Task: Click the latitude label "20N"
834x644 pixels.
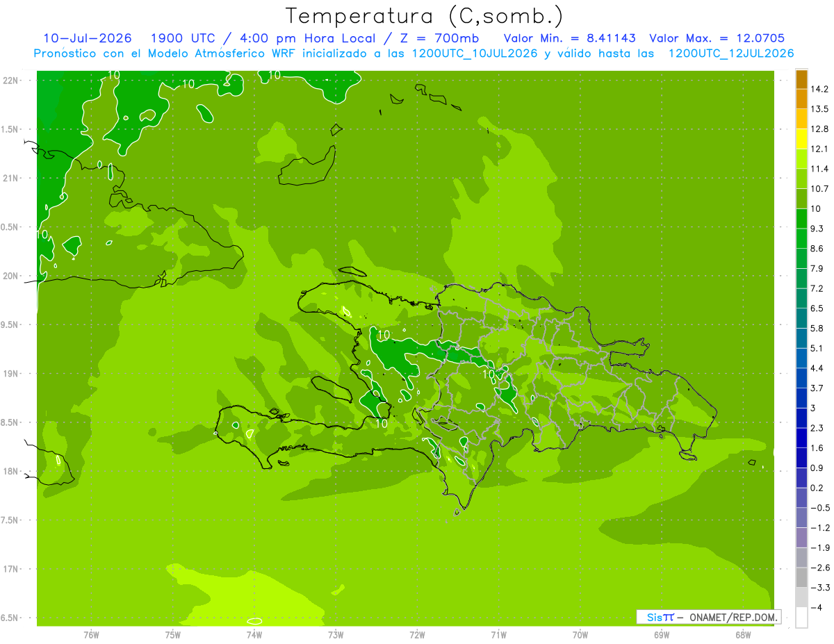Action: 10,276
